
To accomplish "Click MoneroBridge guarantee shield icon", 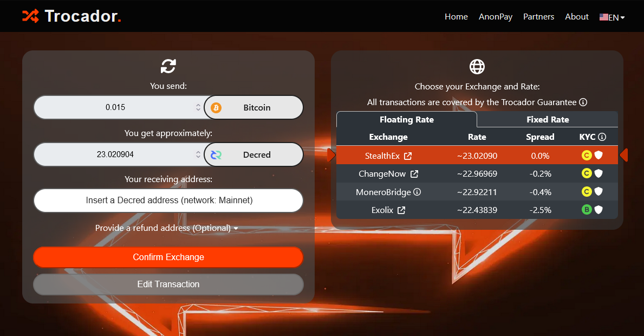I will pyautogui.click(x=599, y=191).
